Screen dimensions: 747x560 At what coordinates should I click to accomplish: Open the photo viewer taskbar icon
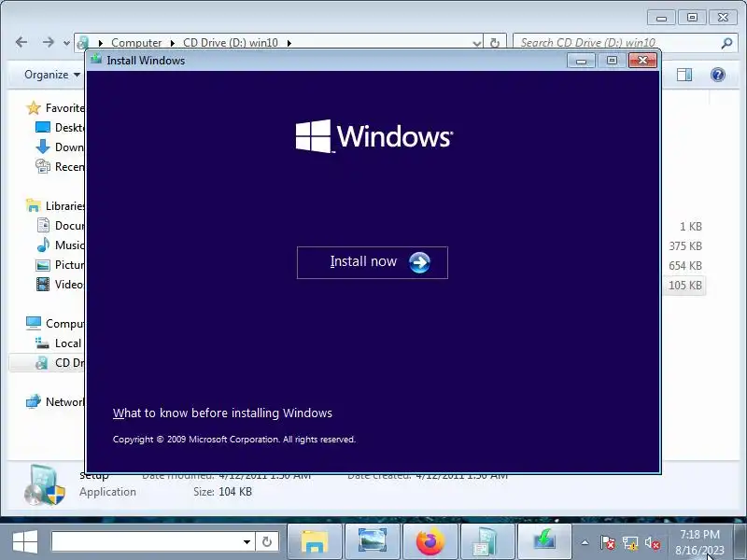372,542
